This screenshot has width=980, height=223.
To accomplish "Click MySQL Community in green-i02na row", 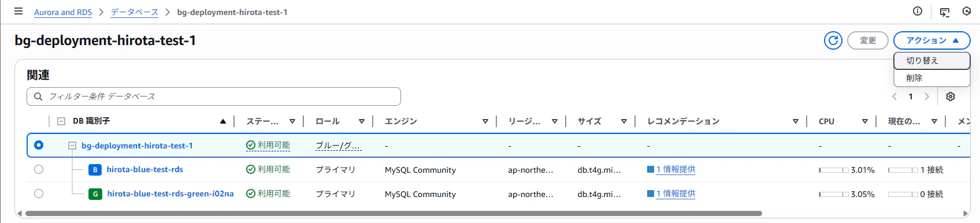I will [x=420, y=194].
